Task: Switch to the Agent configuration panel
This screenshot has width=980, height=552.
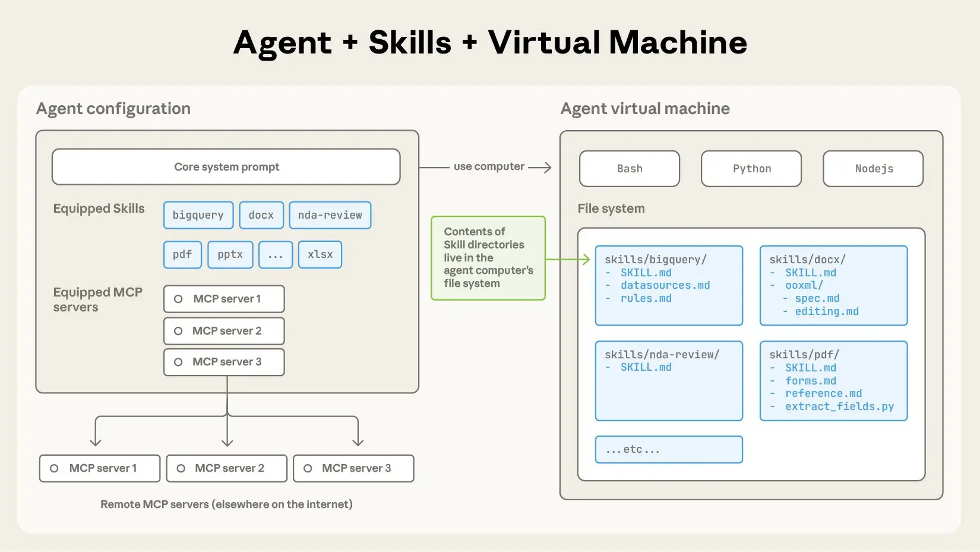Action: tap(113, 109)
